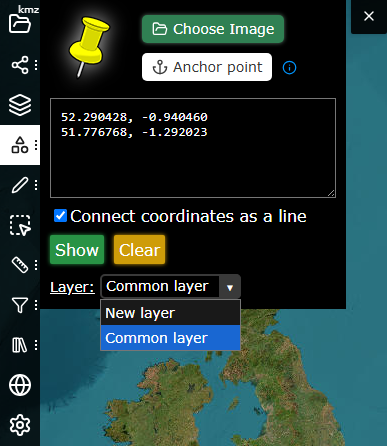Click the Anchor point button
387x446 pixels.
pos(207,67)
